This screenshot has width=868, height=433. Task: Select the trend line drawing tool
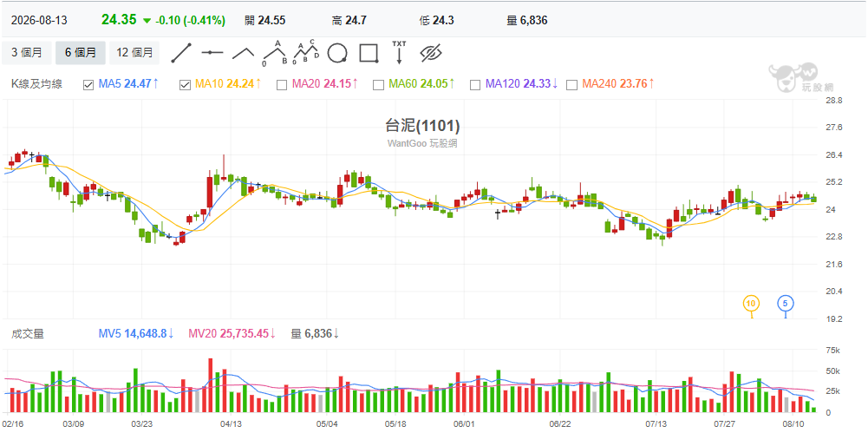click(181, 53)
